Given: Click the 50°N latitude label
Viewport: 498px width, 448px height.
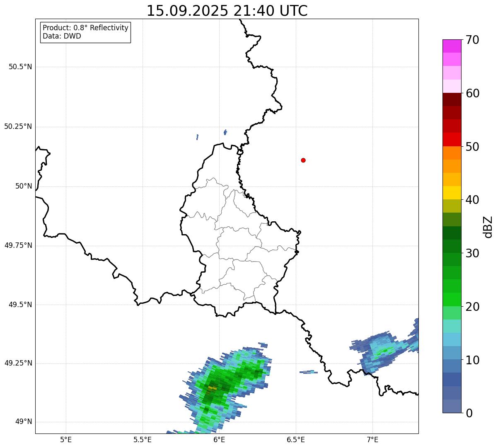Looking at the screenshot, I should [24, 186].
